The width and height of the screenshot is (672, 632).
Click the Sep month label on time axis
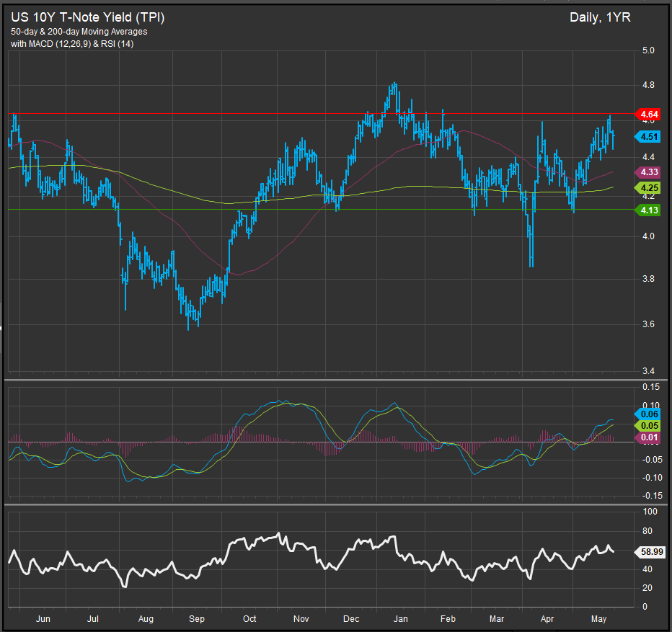point(197,618)
